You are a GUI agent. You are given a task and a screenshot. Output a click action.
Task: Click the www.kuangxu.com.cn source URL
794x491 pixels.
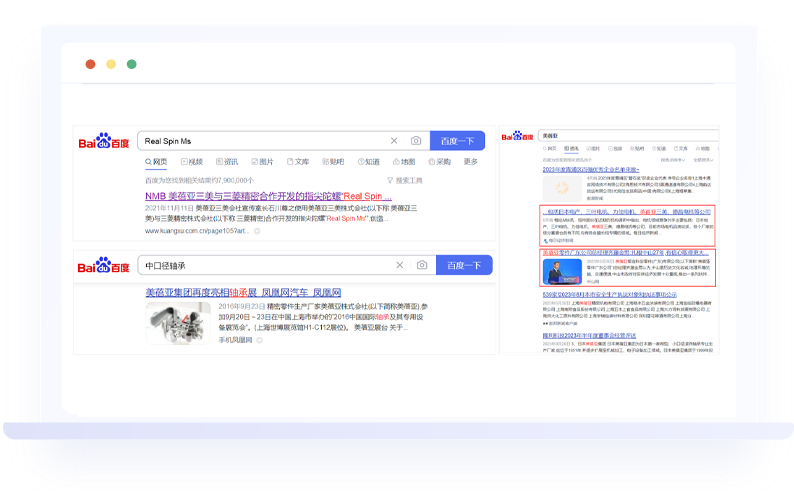point(198,231)
